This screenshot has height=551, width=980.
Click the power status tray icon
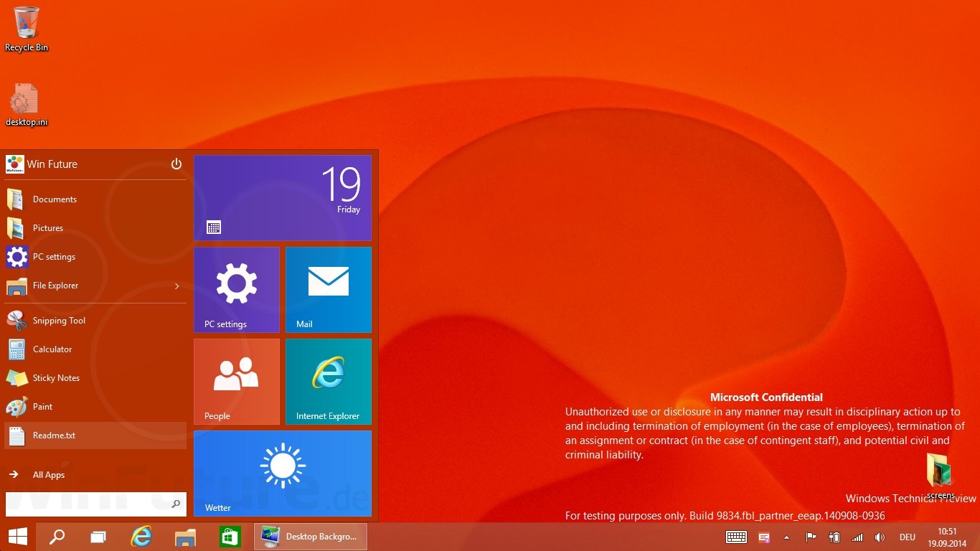pos(834,537)
